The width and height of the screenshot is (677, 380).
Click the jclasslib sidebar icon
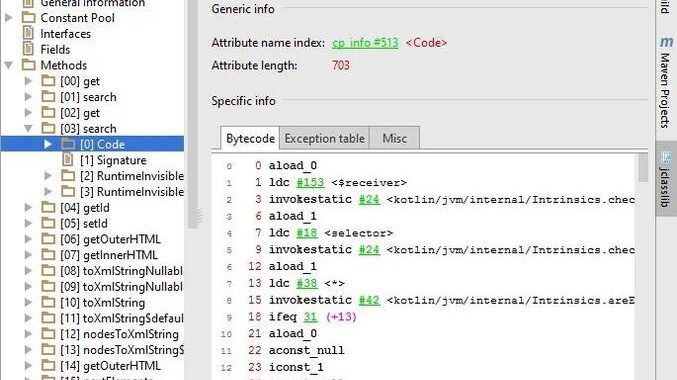click(x=666, y=158)
